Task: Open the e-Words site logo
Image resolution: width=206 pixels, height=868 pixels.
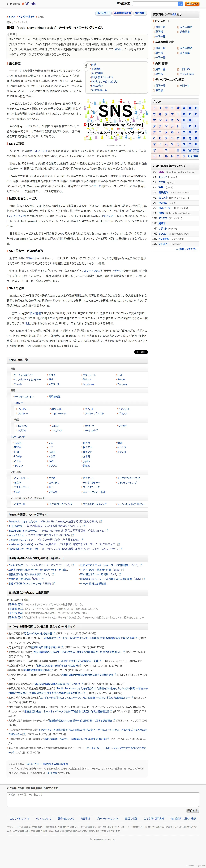Action: click(21, 4)
